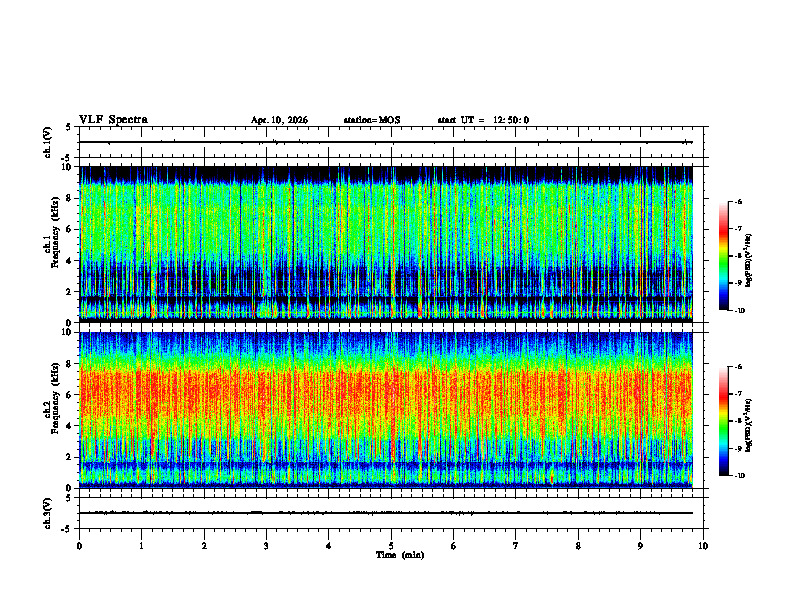Click the "-10" tick on ch.1 colorbar
Viewport: 792px width, 612px height.
(739, 311)
